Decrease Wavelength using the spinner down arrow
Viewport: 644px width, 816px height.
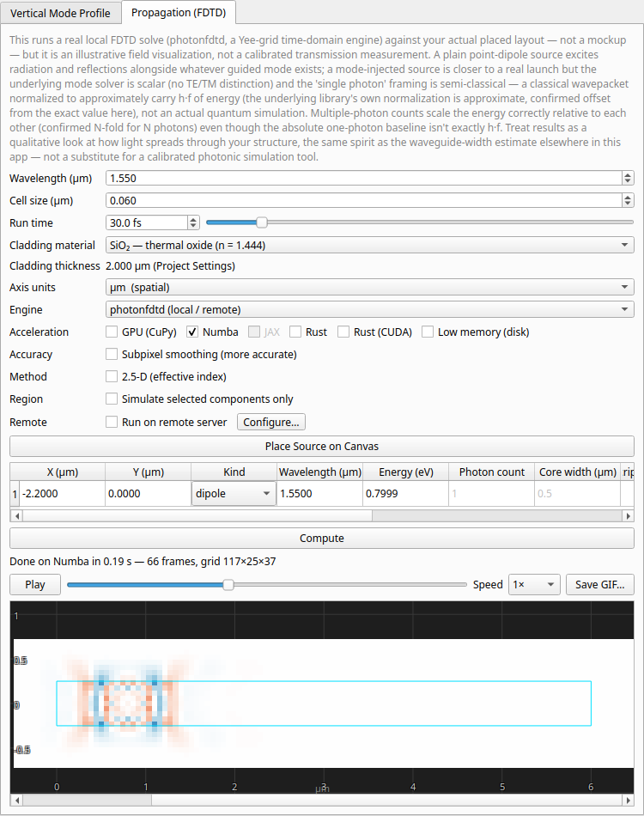[x=628, y=181]
